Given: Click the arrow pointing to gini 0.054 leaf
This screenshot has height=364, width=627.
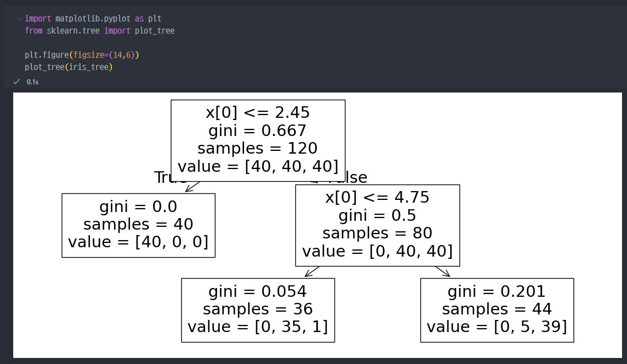Looking at the screenshot, I should (x=312, y=271).
